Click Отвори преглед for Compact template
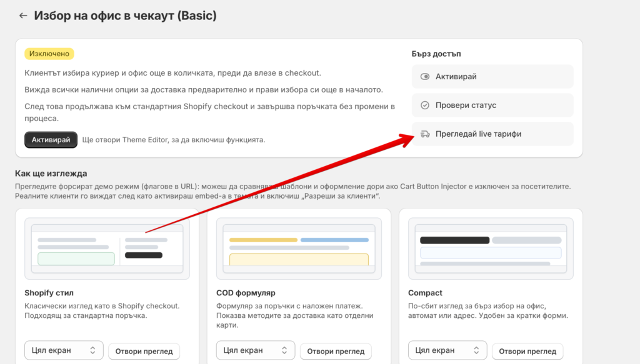Viewport: 640px width, 364px height. click(x=527, y=351)
